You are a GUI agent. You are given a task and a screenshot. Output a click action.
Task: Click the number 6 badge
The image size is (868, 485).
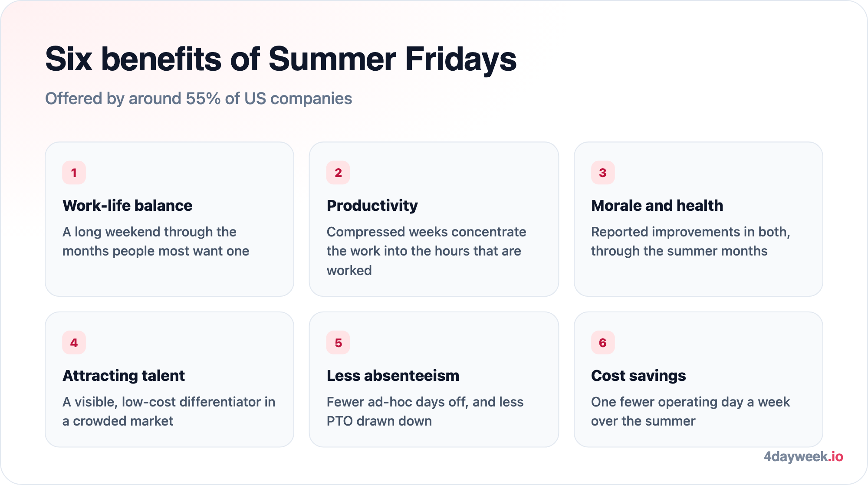603,343
